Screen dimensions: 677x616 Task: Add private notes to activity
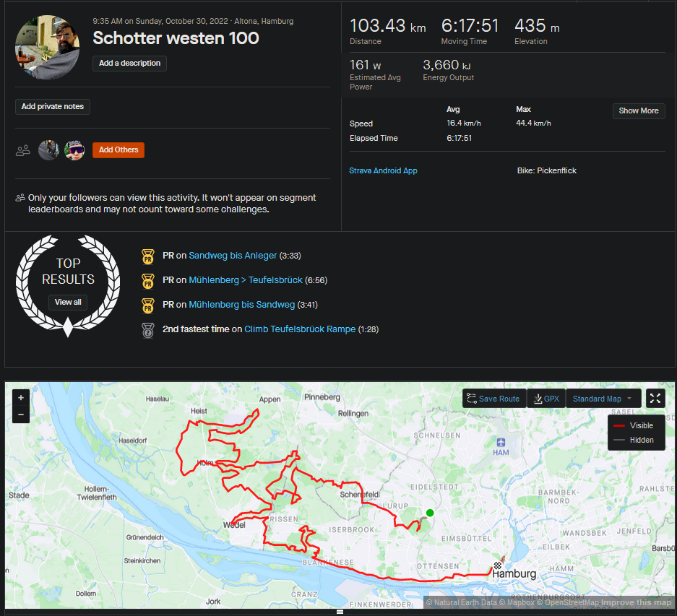(53, 107)
